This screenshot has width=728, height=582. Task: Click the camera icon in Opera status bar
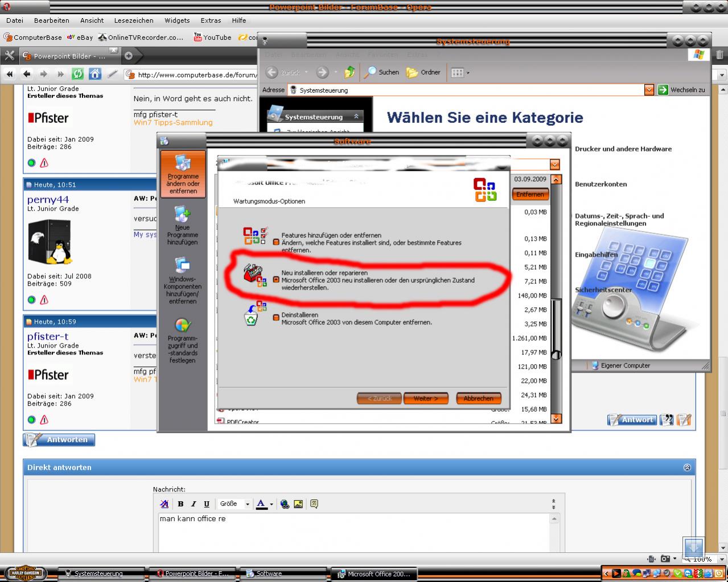pos(665,559)
